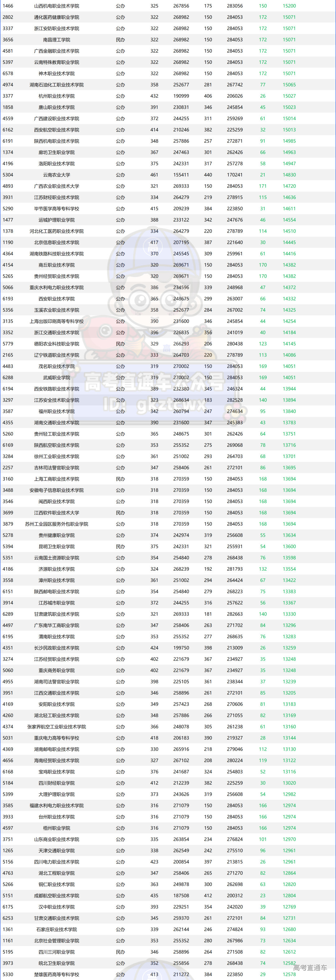This screenshot has width=336, height=980.
Task: Click school name 山西机电职业技术学院
Action: pyautogui.click(x=57, y=6)
